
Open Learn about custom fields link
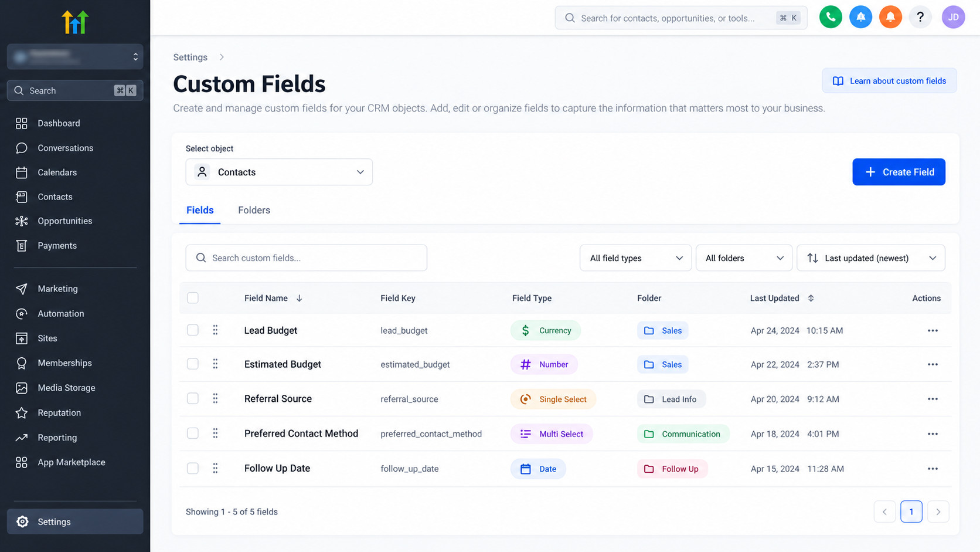click(889, 81)
